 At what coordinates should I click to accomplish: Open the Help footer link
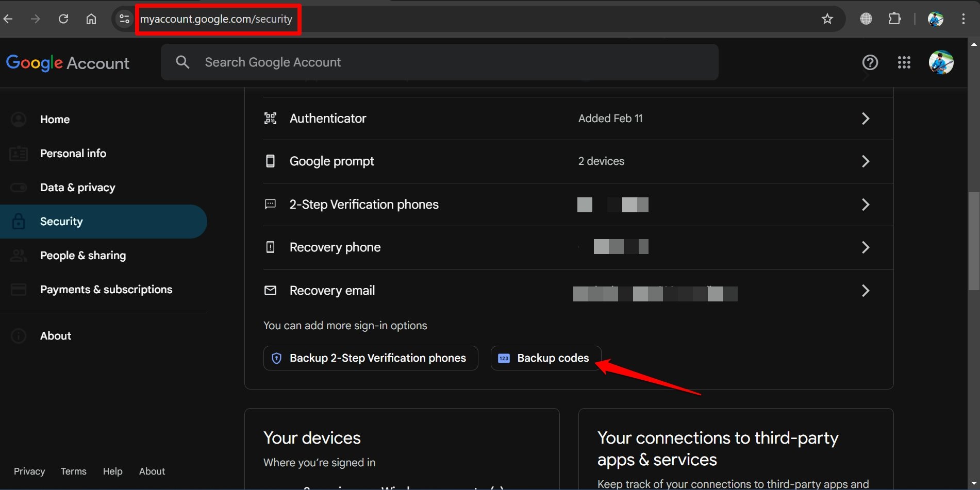112,471
